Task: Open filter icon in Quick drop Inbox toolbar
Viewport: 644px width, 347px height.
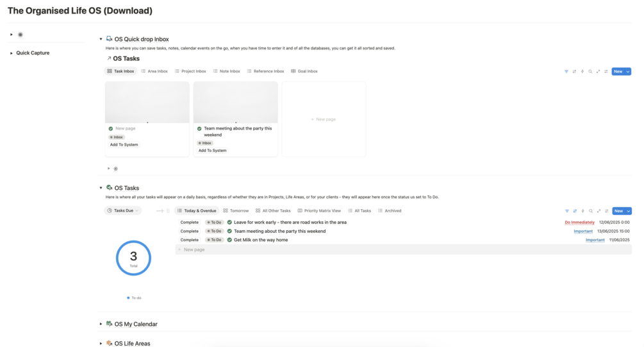Action: pyautogui.click(x=566, y=72)
